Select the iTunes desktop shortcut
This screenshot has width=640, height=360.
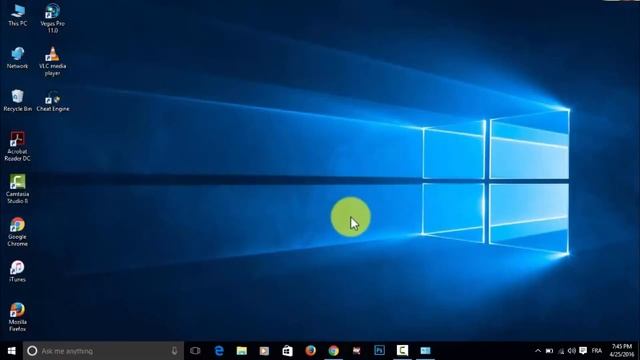click(18, 271)
